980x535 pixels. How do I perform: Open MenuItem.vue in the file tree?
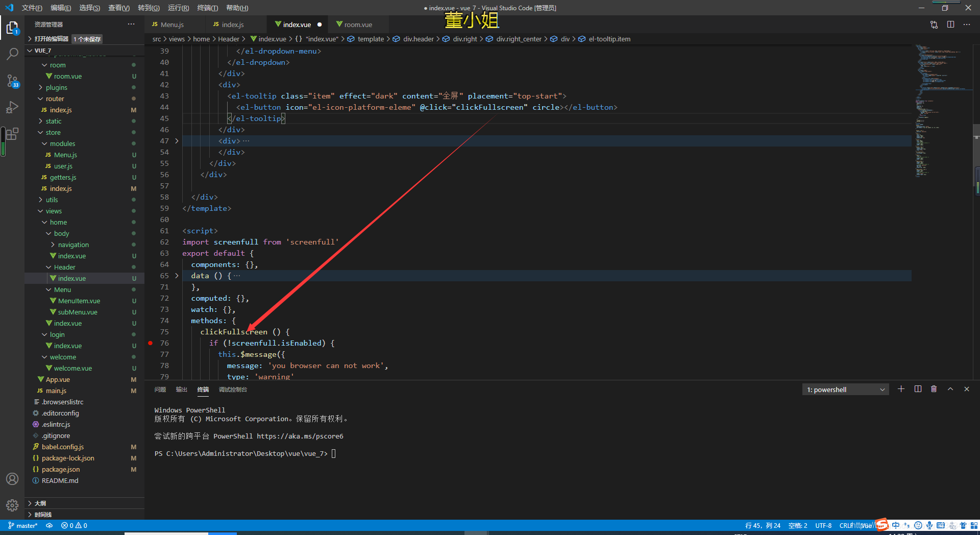point(79,301)
